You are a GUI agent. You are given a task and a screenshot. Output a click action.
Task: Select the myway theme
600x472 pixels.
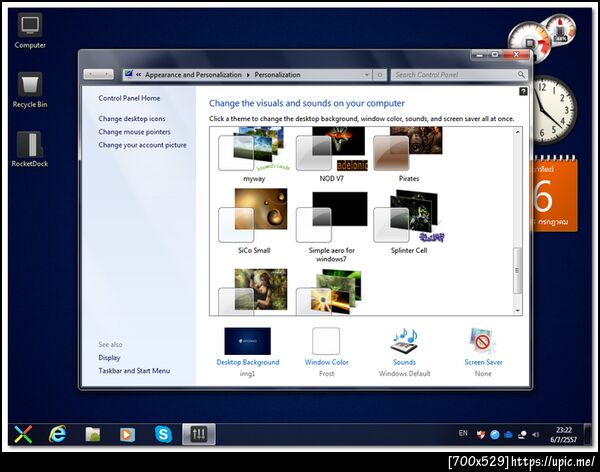coord(254,154)
